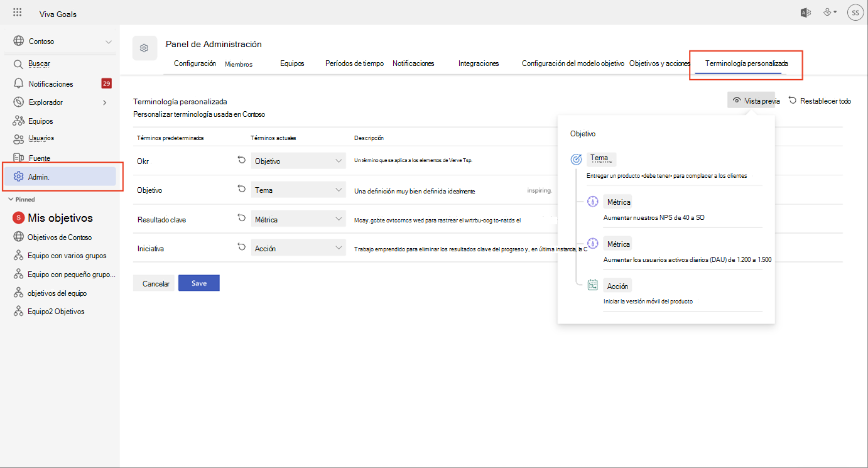
Task: Open the Resultado clave dropdown showing Métrica
Action: coord(298,219)
